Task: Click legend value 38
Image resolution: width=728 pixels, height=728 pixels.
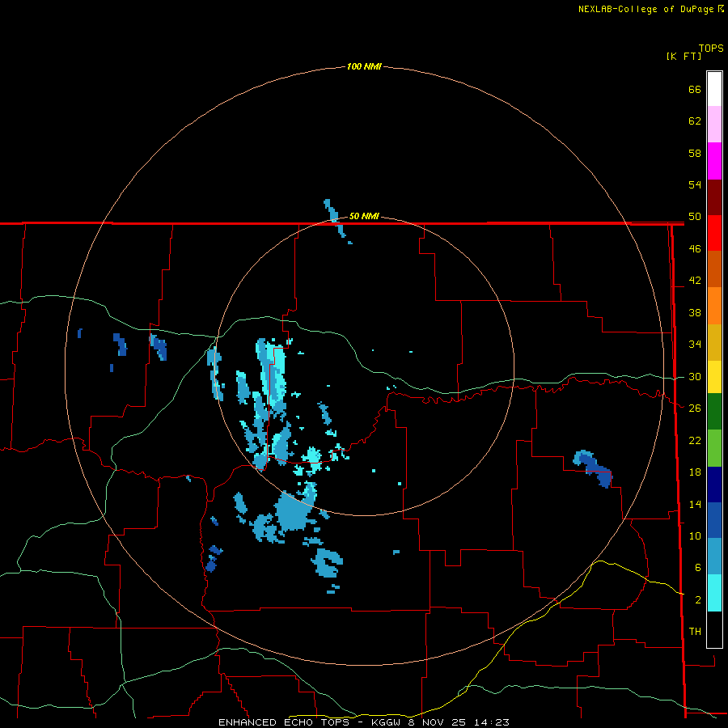Action: pos(695,312)
